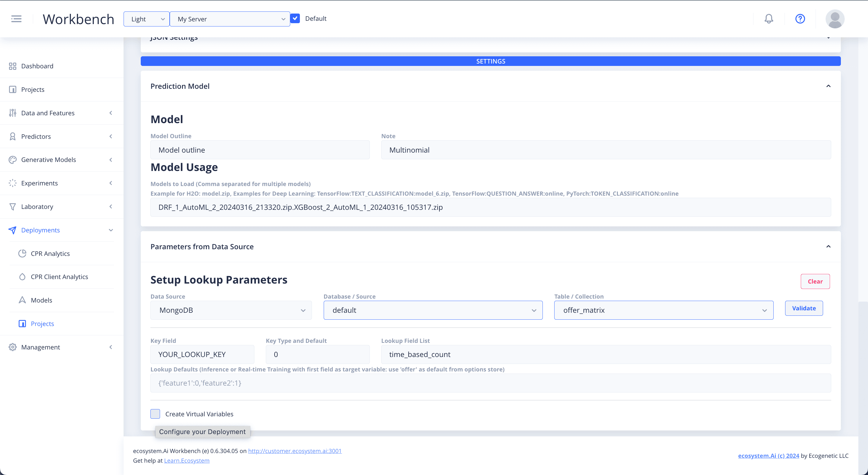Toggle the Create Virtual Variables checkbox
The height and width of the screenshot is (475, 868).
155,414
